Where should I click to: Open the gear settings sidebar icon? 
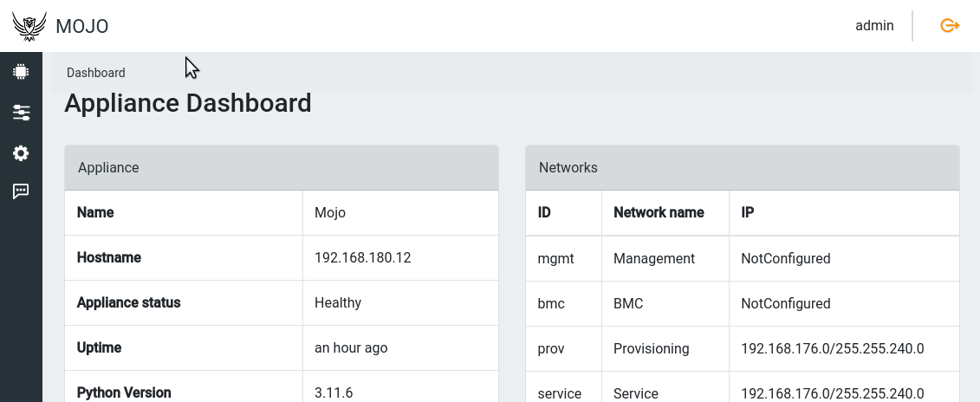(x=21, y=153)
